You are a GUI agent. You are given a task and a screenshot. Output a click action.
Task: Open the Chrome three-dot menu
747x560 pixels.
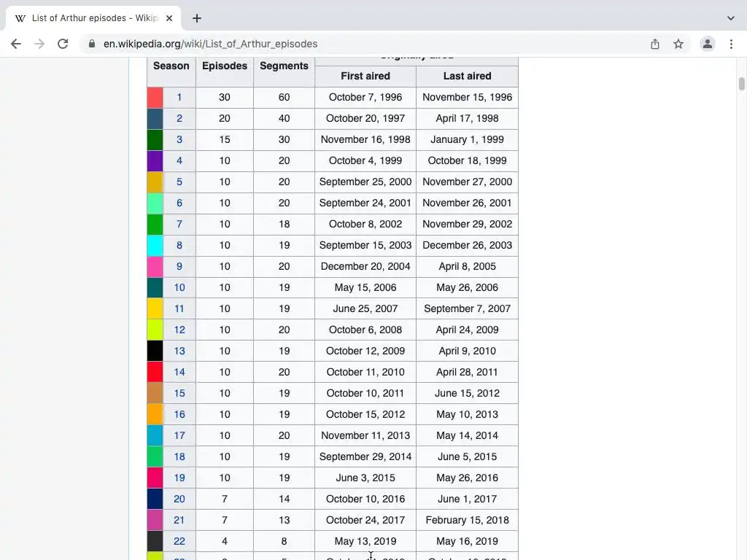coord(731,44)
